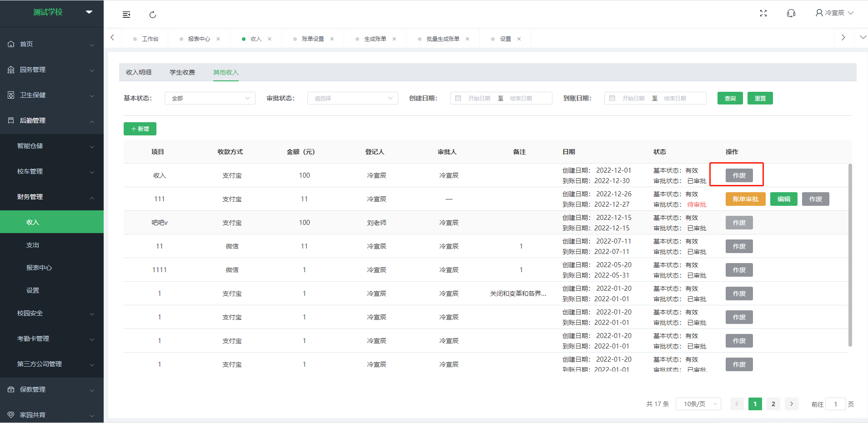
Task: Open customer service headset icon
Action: point(791,13)
